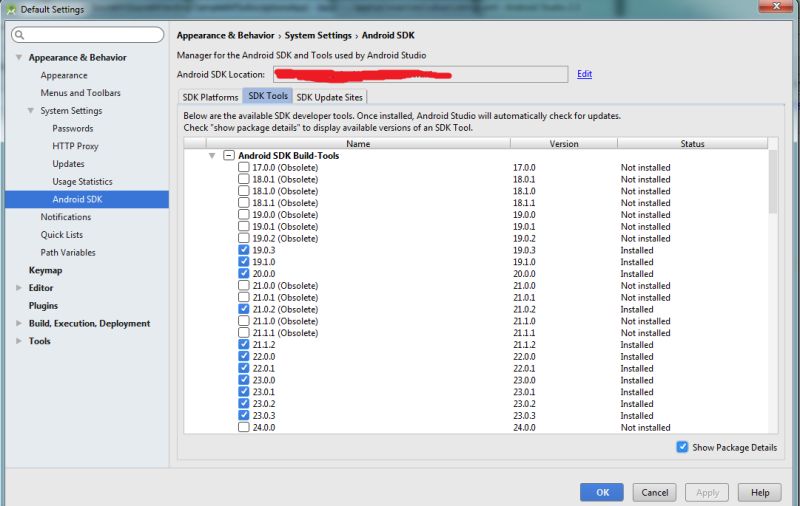Screen dimensions: 800x506
Task: Toggle the Android SDK Build-Tools group checkbox
Action: pos(229,156)
